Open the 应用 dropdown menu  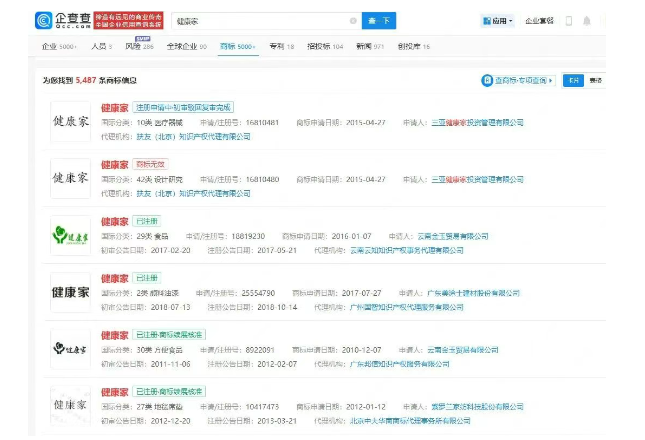496,21
